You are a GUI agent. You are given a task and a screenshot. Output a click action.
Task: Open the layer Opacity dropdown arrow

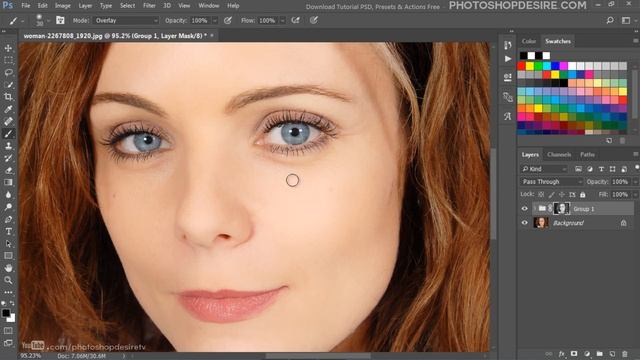(x=635, y=182)
